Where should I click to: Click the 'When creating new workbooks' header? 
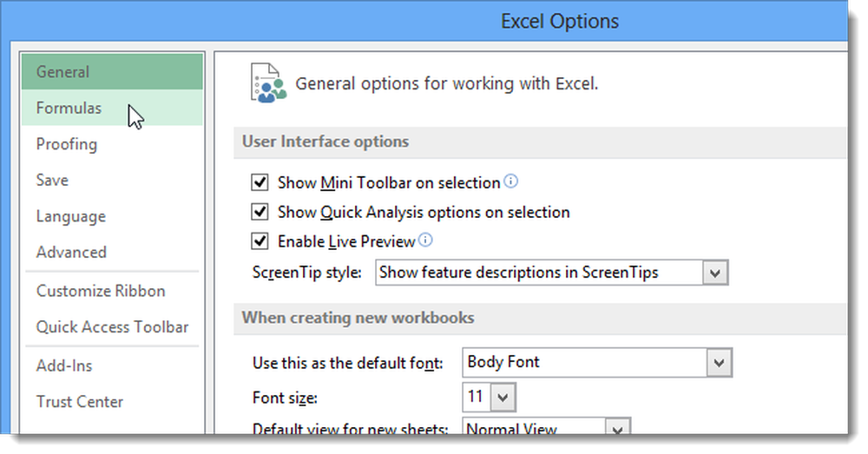358,318
